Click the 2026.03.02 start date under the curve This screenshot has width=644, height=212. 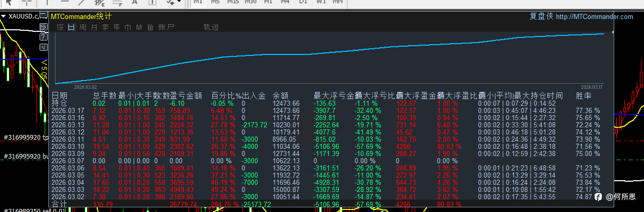(85, 87)
